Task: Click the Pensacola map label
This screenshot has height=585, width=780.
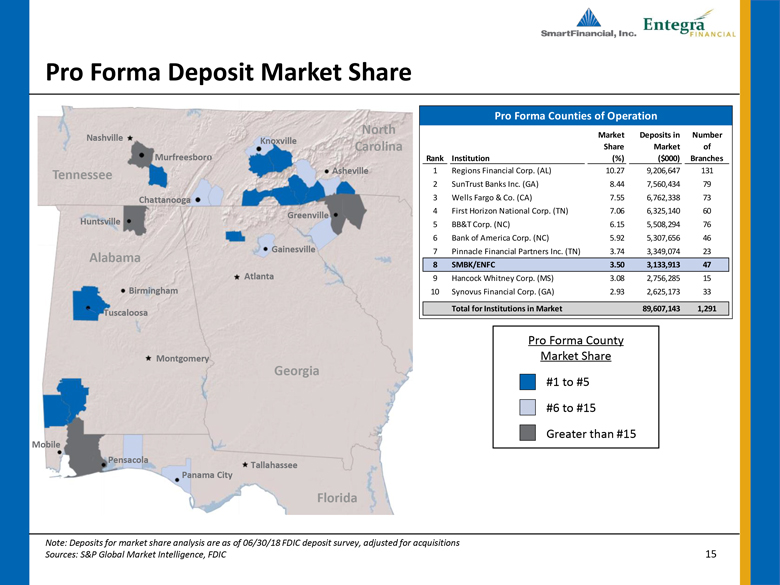Action: tap(128, 460)
